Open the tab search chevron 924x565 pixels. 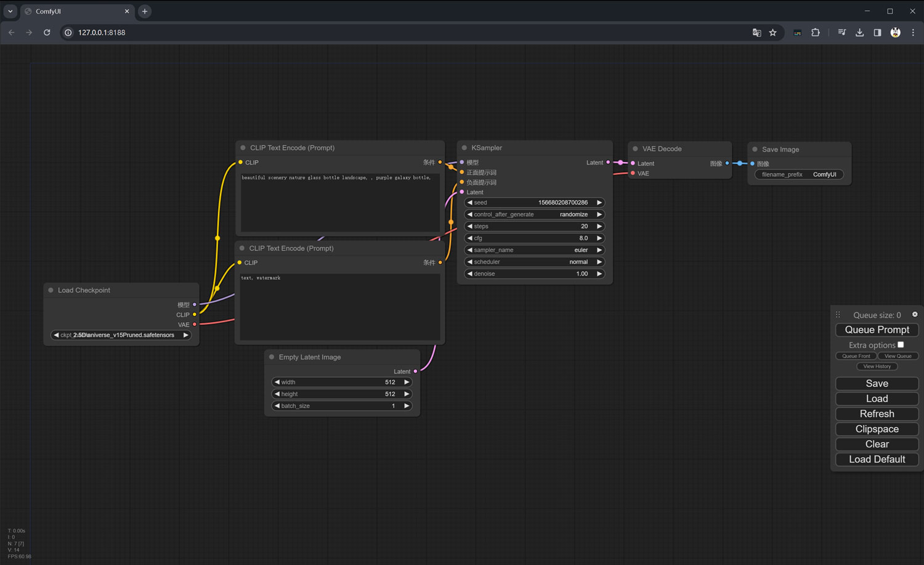tap(10, 11)
